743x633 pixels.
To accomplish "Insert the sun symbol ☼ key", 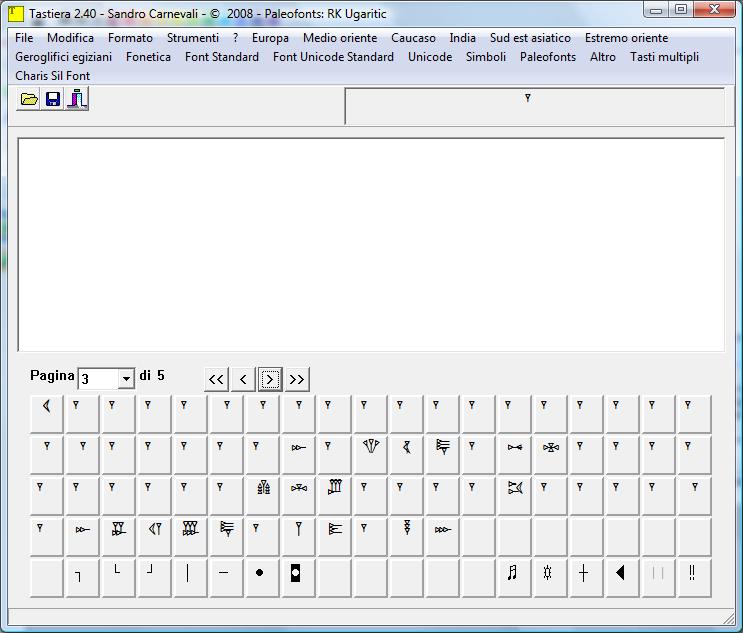I will point(551,578).
